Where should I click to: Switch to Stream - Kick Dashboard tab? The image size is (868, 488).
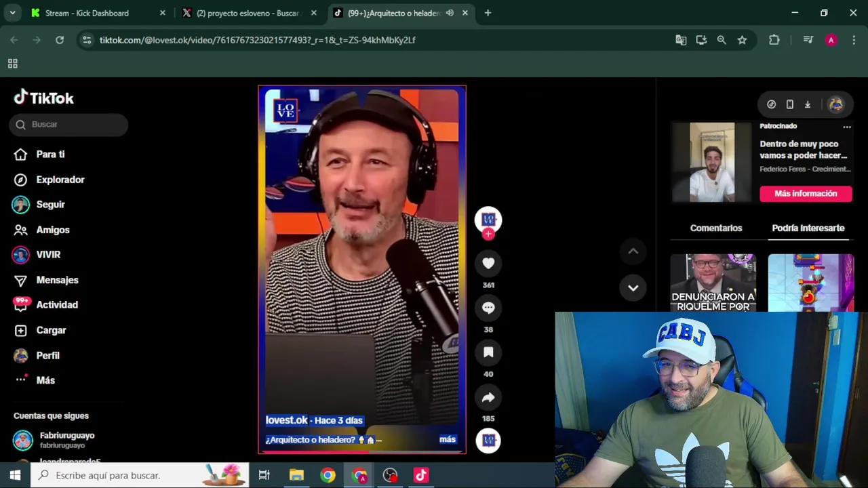(x=86, y=13)
